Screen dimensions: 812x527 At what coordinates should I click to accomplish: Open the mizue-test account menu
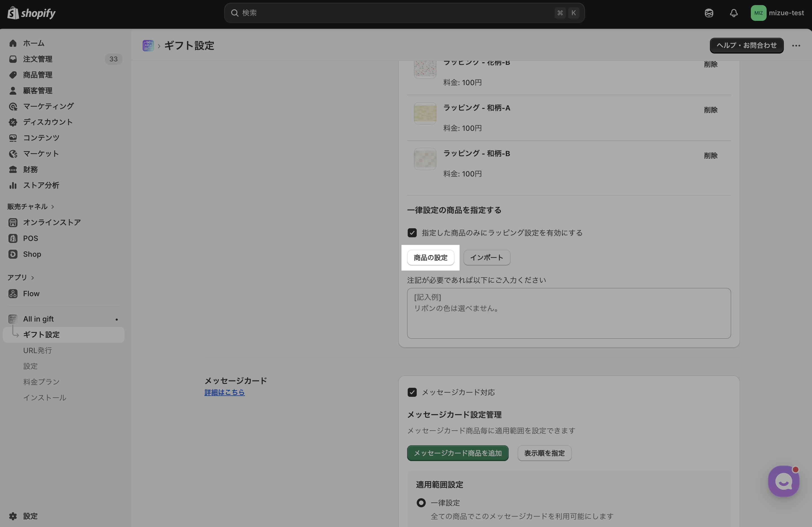(x=777, y=13)
